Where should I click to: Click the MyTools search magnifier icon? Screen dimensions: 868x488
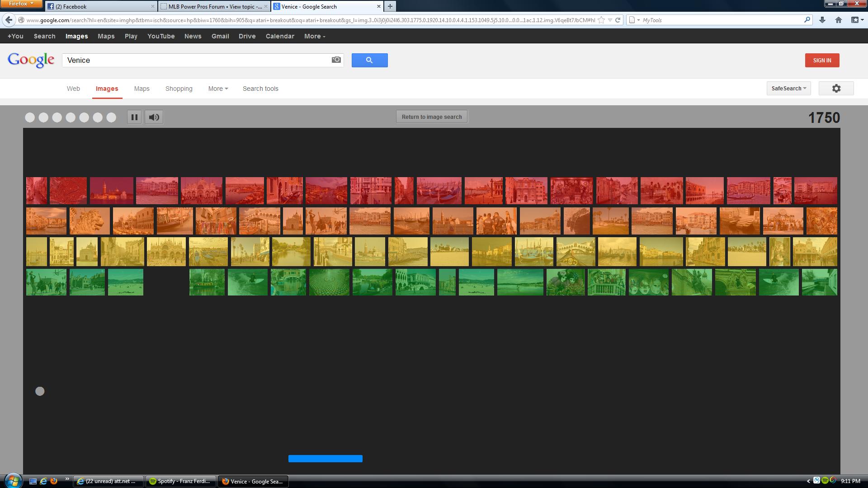click(807, 20)
